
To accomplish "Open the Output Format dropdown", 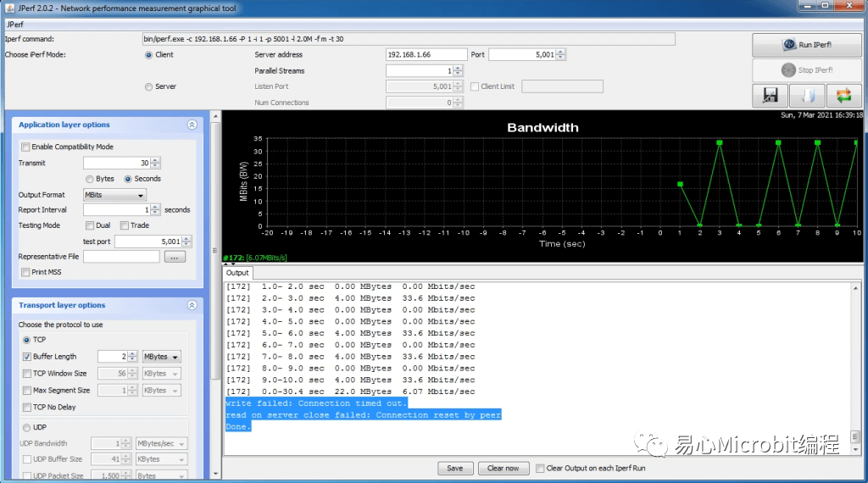I will pos(114,195).
